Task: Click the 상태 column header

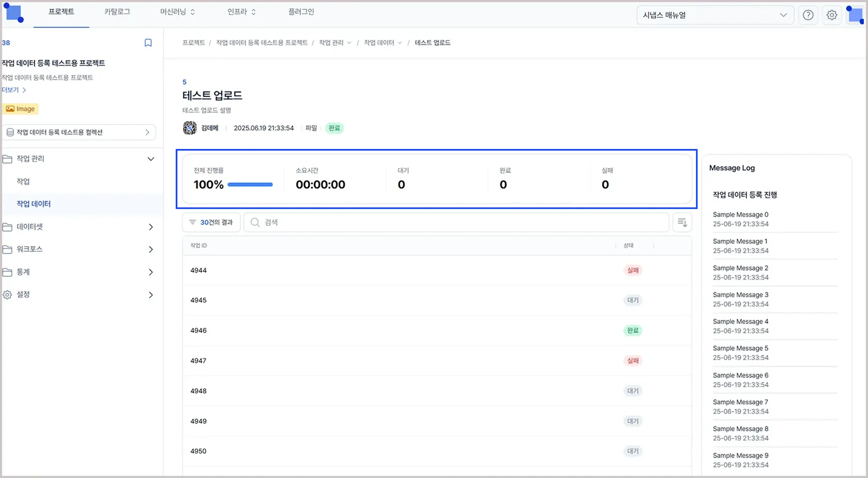Action: (629, 246)
